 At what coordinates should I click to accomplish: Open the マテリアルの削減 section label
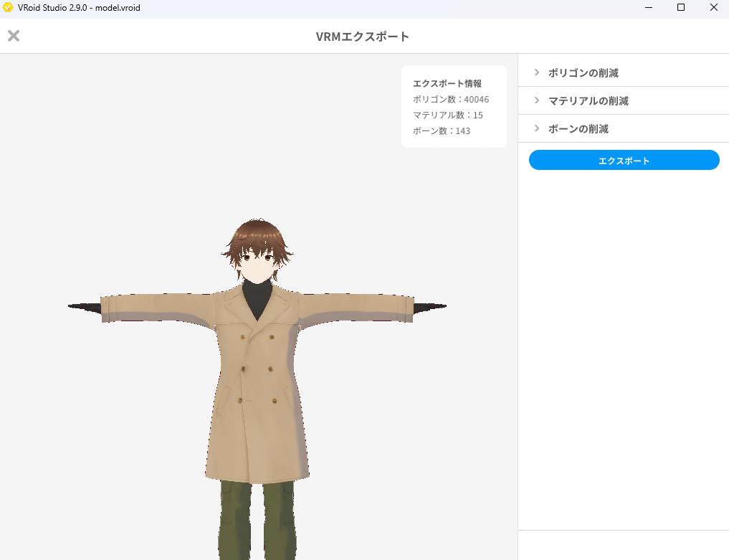(x=588, y=101)
